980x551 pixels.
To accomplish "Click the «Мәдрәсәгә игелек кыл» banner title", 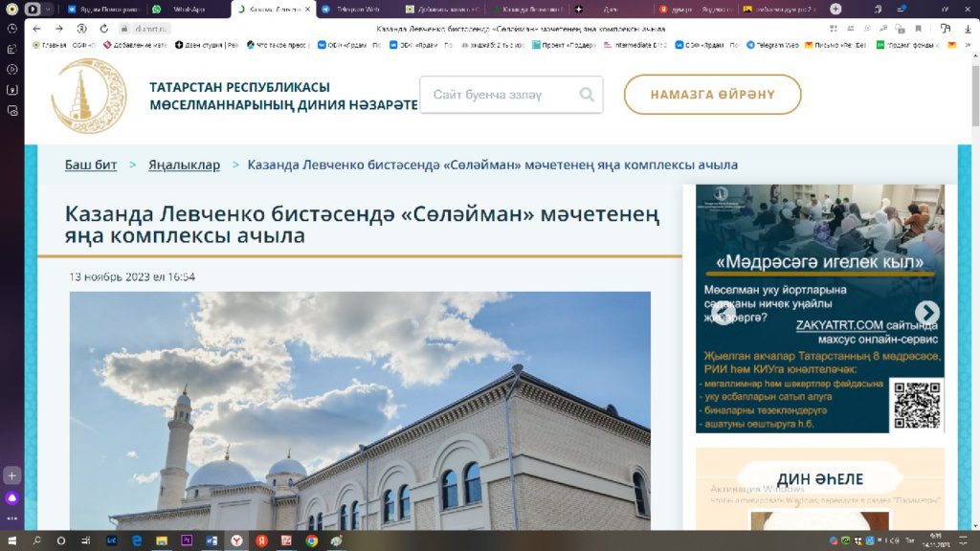I will (819, 262).
